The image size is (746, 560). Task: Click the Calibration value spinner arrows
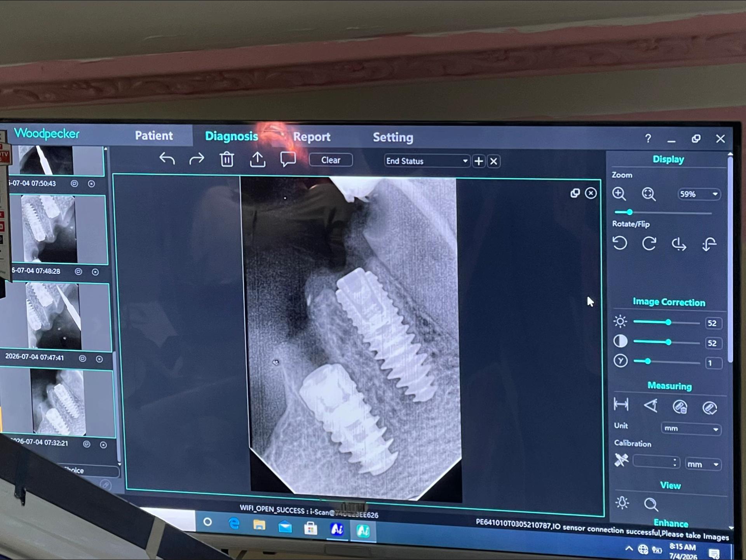pyautogui.click(x=675, y=462)
